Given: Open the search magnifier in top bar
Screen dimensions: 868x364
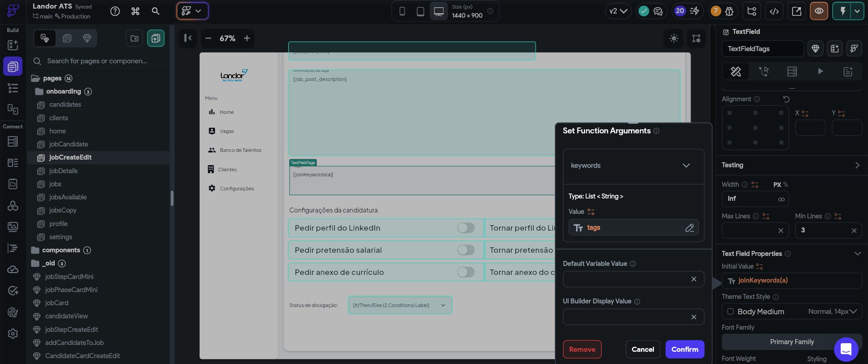Looking at the screenshot, I should click(x=155, y=11).
